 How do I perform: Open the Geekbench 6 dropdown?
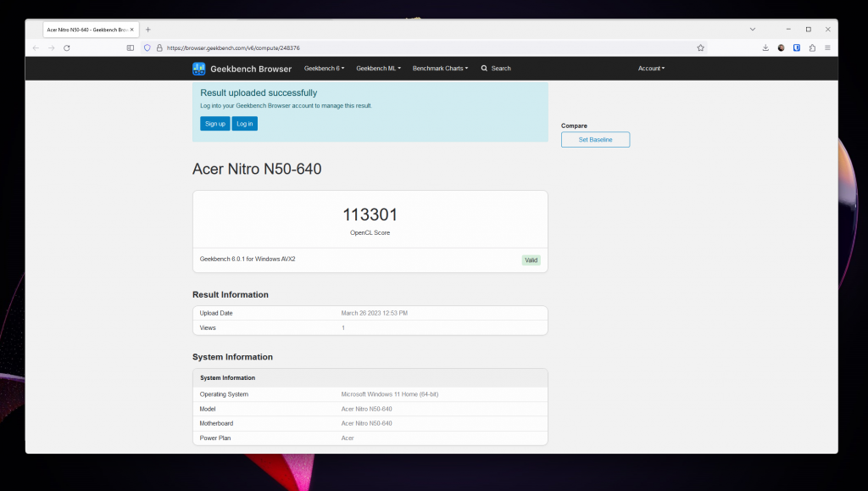click(324, 68)
